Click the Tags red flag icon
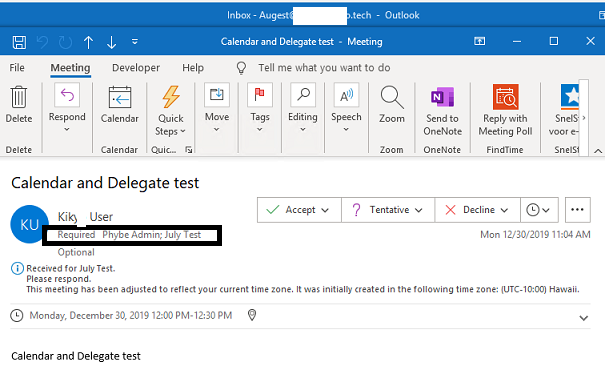605x378 pixels. pos(260,94)
